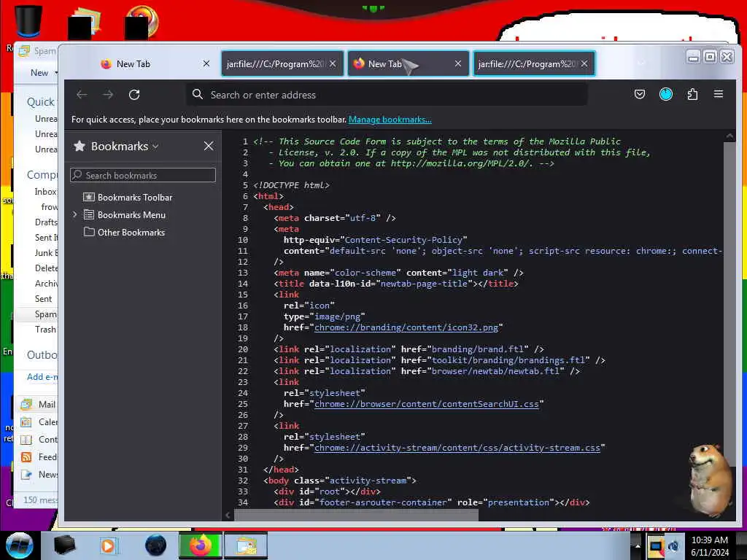Open the chrome://branding/content/icon32.png link
747x560 pixels.
[x=406, y=327]
